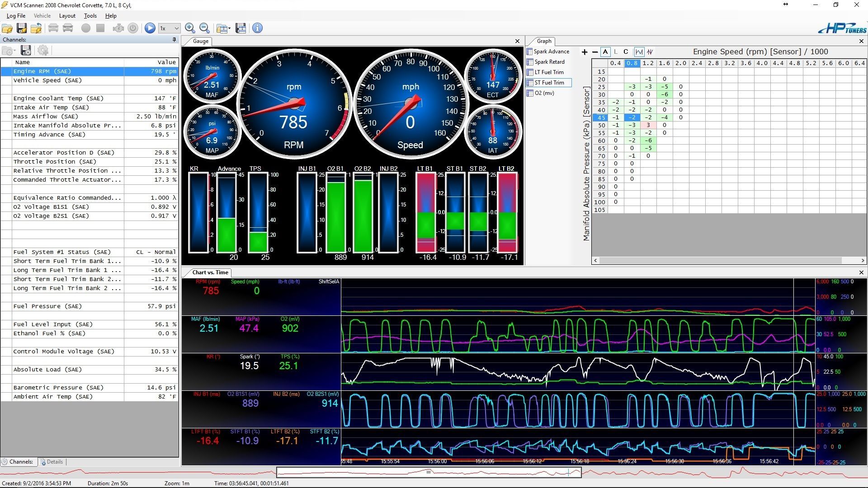
Task: Click the Save Log File toolbar icon
Action: [21, 28]
